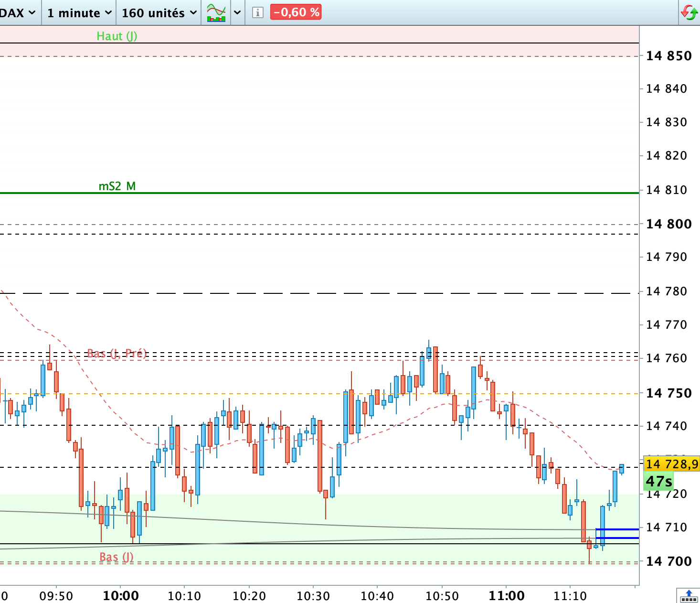Click the 'mS2 M' label text
Image resolution: width=700 pixels, height=603 pixels.
117,186
